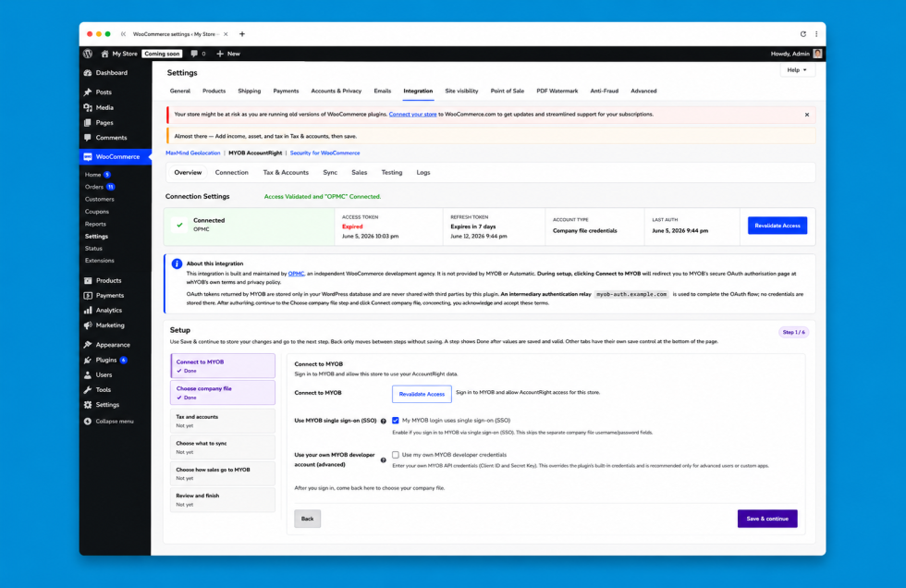Open the WordPress logo menu
Viewport: 906px width, 588px height.
[x=88, y=54]
